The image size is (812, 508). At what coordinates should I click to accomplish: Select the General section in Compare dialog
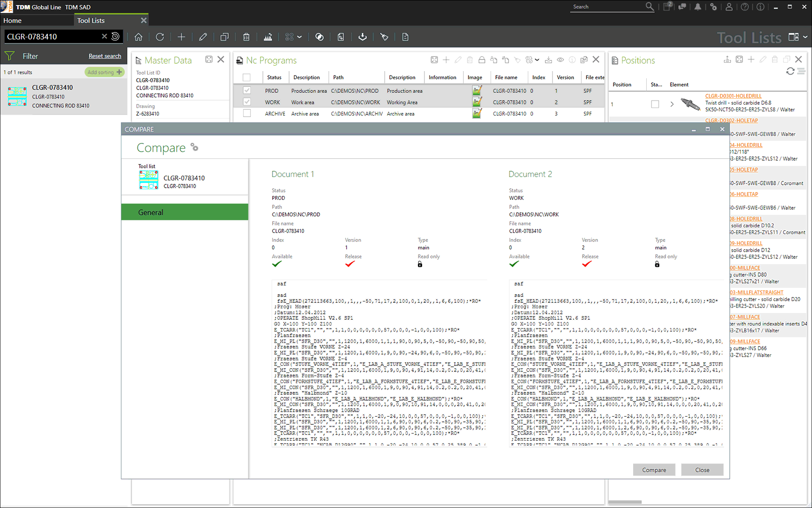pos(185,212)
